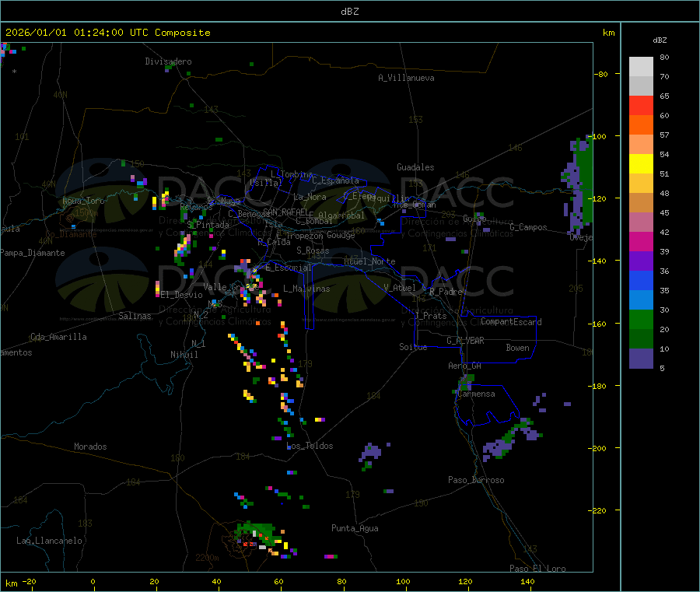Click the Carmensa place label

(x=476, y=394)
